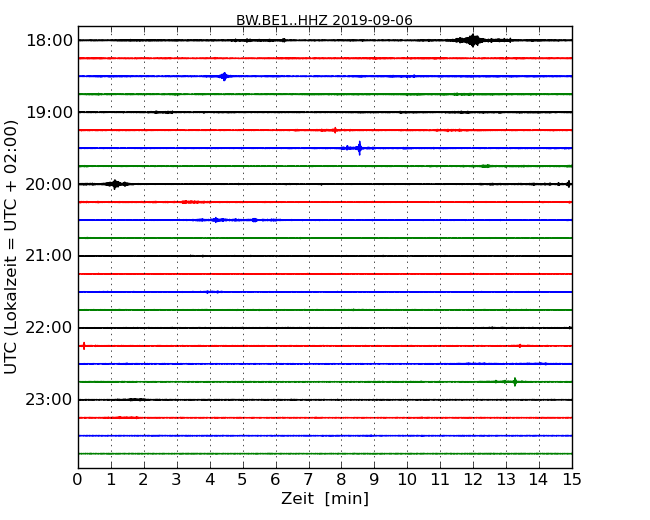
Task: Click x-axis tick label 14
Action: point(539,479)
